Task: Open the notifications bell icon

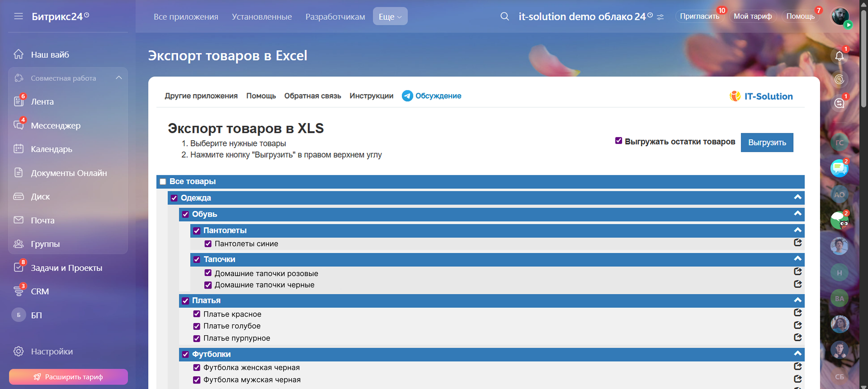Action: pos(839,56)
